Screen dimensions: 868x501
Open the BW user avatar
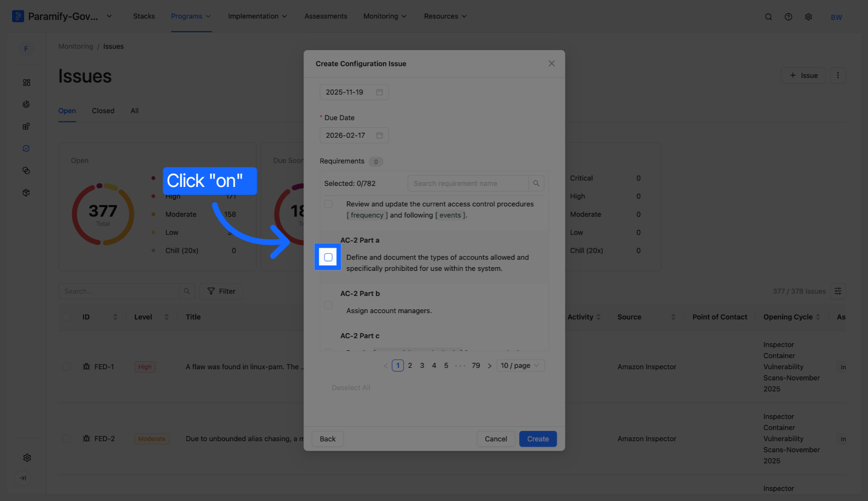836,17
